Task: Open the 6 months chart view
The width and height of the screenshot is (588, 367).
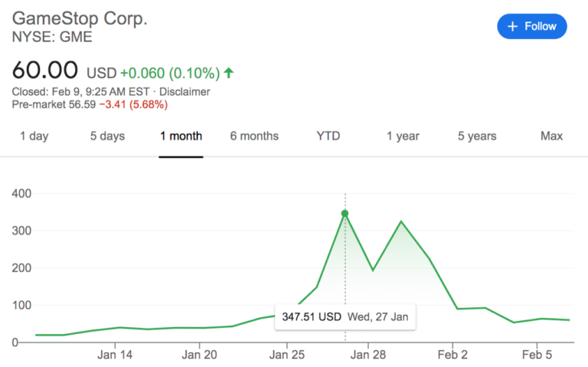Action: (254, 136)
